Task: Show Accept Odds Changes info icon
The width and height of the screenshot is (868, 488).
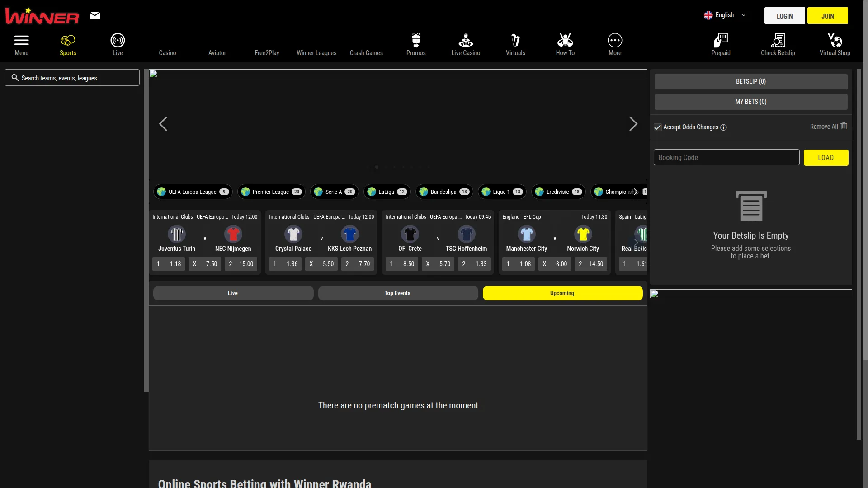Action: pyautogui.click(x=723, y=127)
